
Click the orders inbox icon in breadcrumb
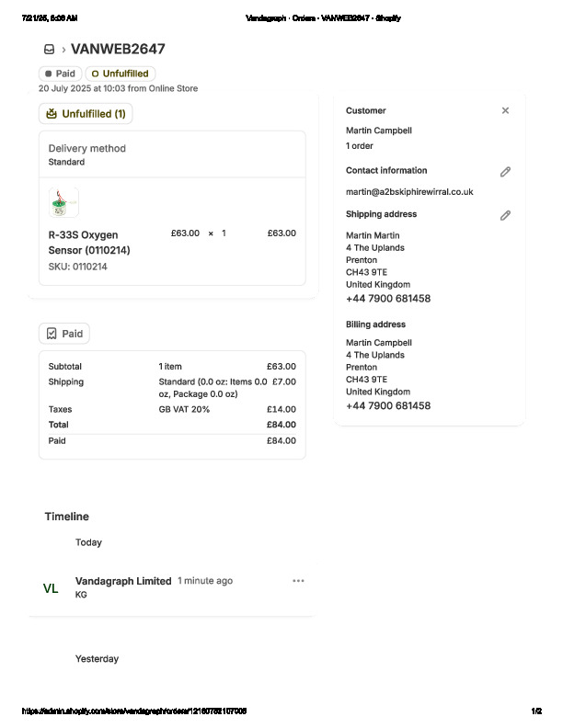(49, 50)
